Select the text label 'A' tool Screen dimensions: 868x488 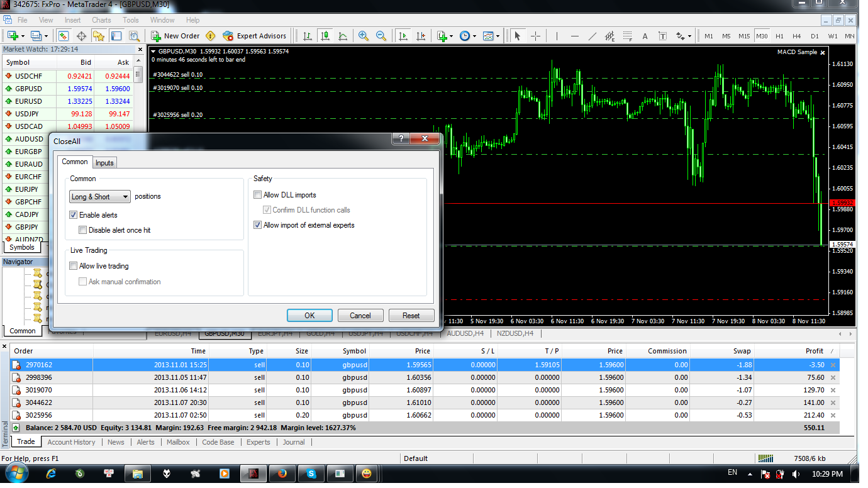(645, 36)
